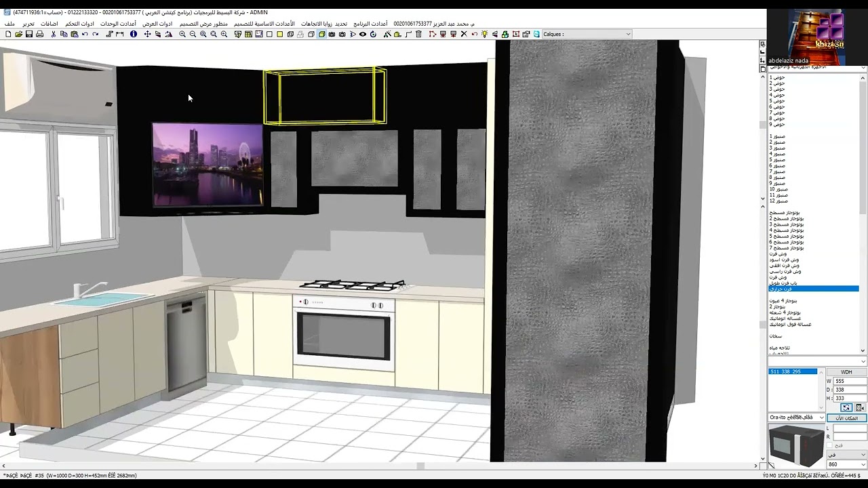Select غسالة فوق اتوماتيك in the catalog list
The width and height of the screenshot is (868, 488).
click(790, 324)
